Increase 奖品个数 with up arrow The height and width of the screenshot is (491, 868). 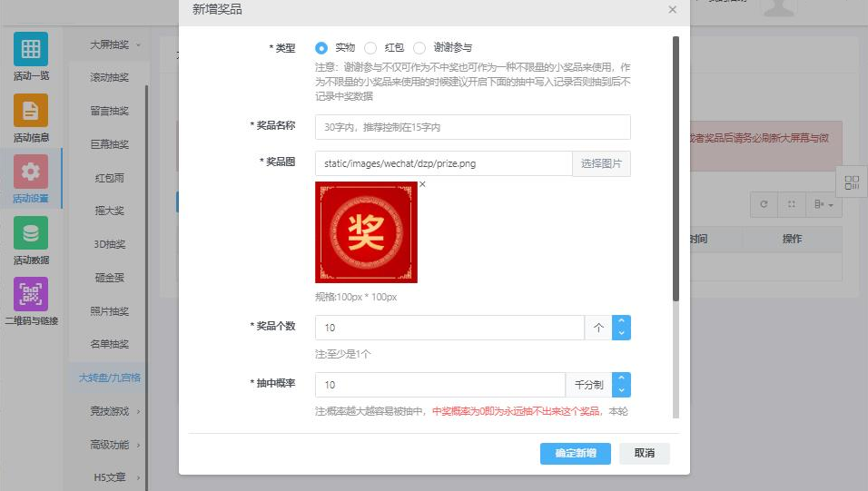tap(621, 321)
